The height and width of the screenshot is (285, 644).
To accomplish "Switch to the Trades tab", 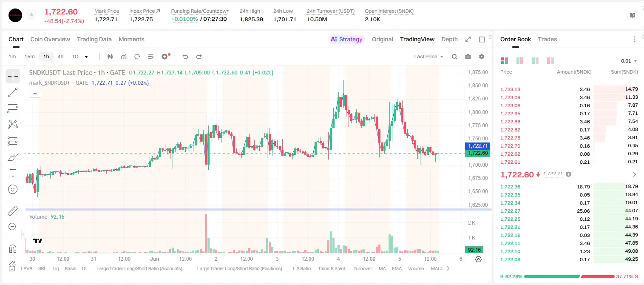I will (548, 39).
